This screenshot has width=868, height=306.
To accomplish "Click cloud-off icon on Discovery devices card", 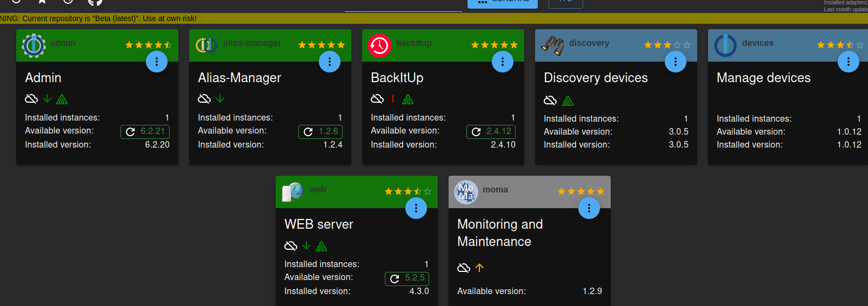I will (550, 100).
